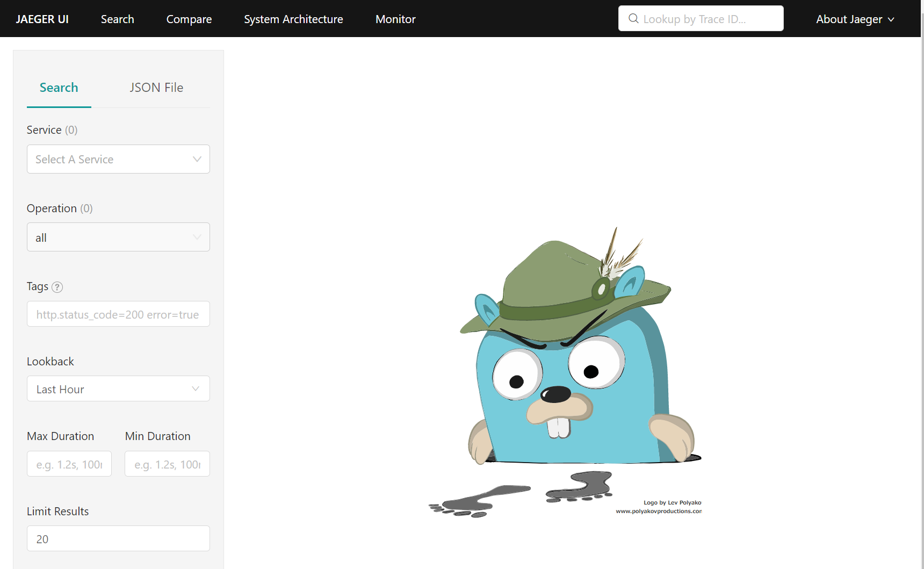Viewport: 924px width, 569px height.
Task: Switch to the JSON File tab
Action: pyautogui.click(x=156, y=88)
